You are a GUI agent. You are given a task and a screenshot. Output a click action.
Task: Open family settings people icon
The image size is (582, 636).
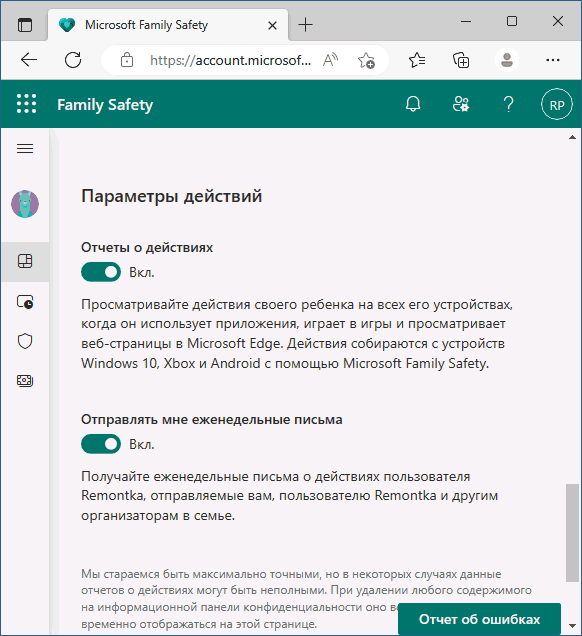pyautogui.click(x=461, y=104)
